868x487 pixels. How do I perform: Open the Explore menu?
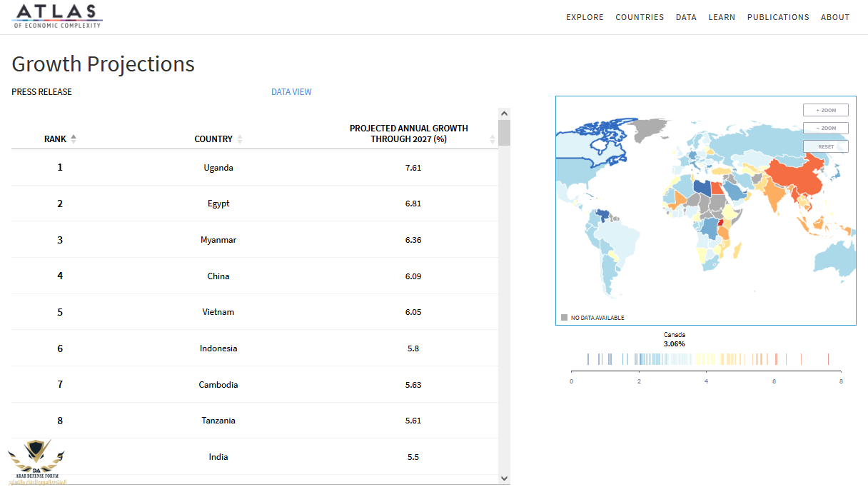point(585,17)
